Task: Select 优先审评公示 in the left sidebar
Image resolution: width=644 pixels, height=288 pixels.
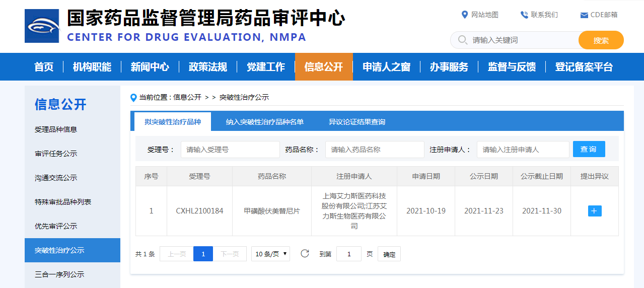Action: pos(56,226)
